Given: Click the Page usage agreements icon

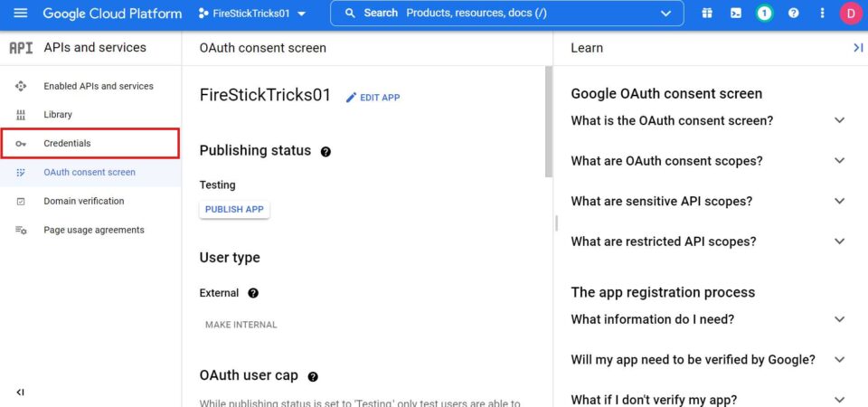Looking at the screenshot, I should tap(21, 230).
